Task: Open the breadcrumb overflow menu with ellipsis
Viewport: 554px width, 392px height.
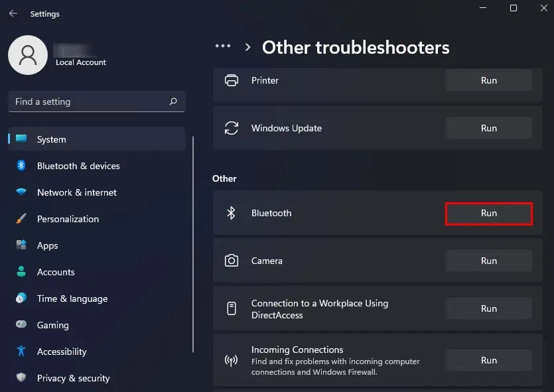Action: tap(223, 46)
